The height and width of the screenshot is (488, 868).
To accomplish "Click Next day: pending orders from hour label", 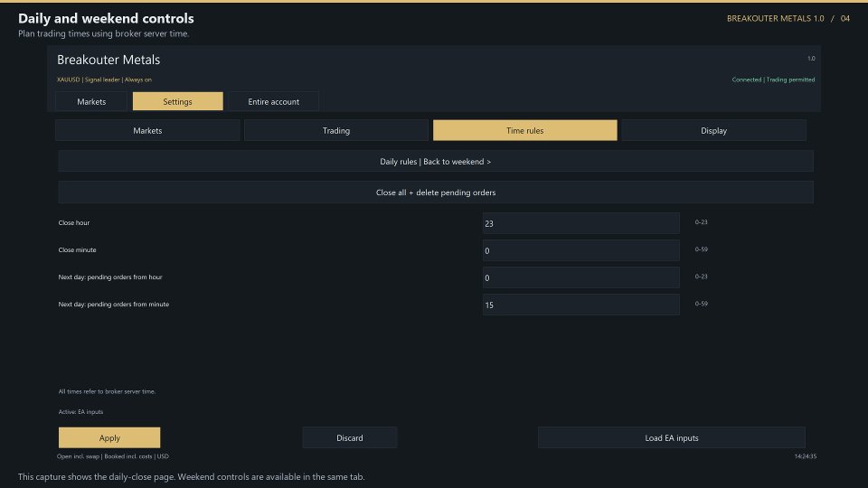I will click(x=110, y=277).
